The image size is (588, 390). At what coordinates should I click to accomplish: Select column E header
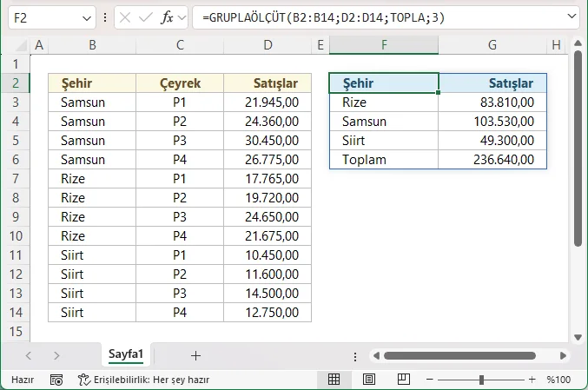point(320,45)
